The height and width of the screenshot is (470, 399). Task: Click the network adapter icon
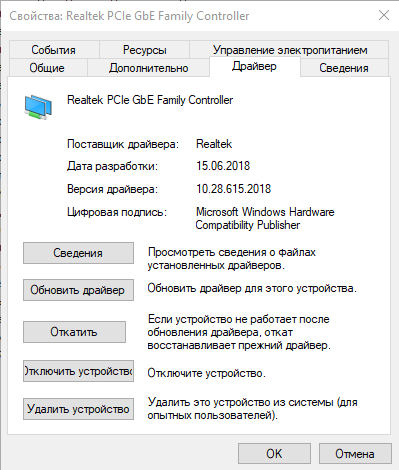click(x=38, y=107)
